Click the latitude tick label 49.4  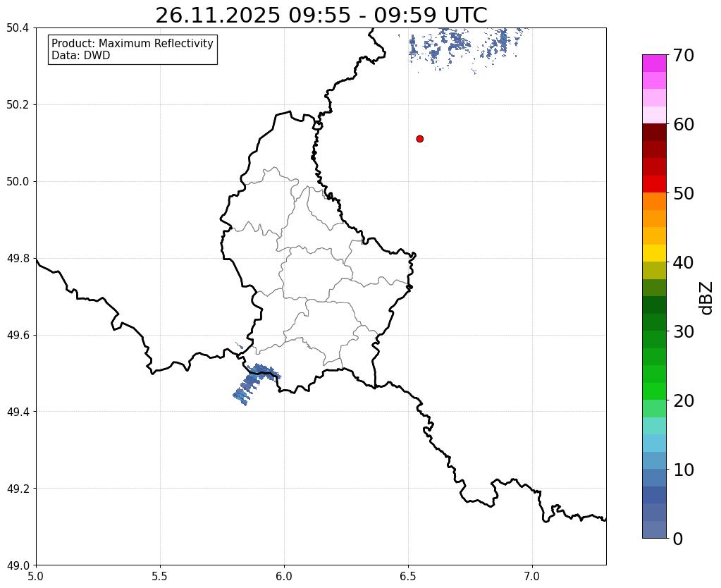(x=18, y=412)
